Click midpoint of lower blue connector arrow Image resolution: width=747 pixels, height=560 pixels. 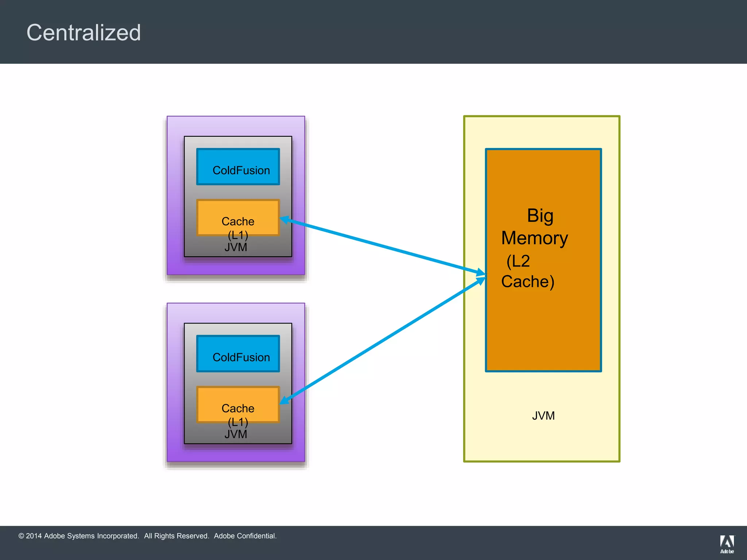point(383,341)
